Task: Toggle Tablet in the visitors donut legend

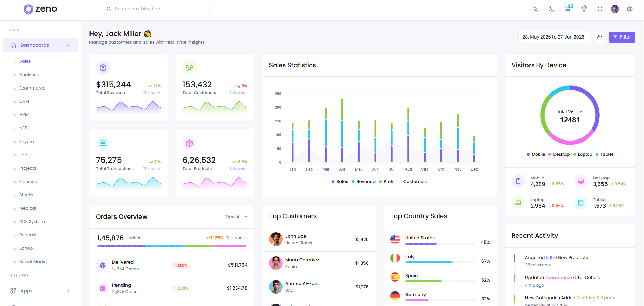Action: click(604, 154)
